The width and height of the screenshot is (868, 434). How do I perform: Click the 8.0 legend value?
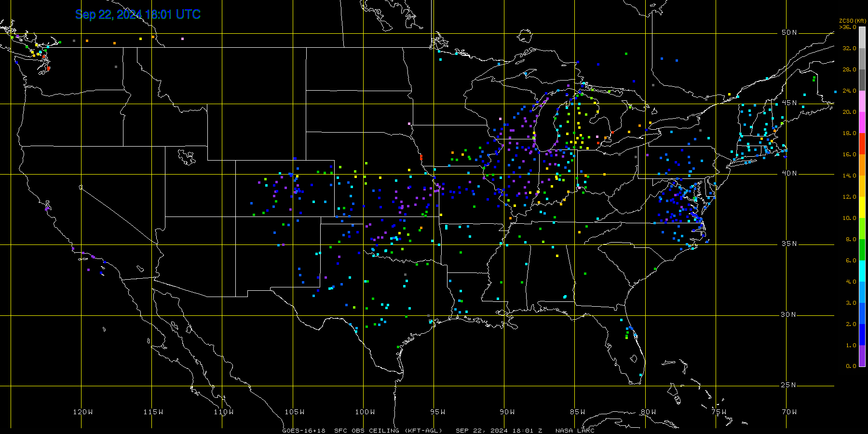tap(851, 239)
